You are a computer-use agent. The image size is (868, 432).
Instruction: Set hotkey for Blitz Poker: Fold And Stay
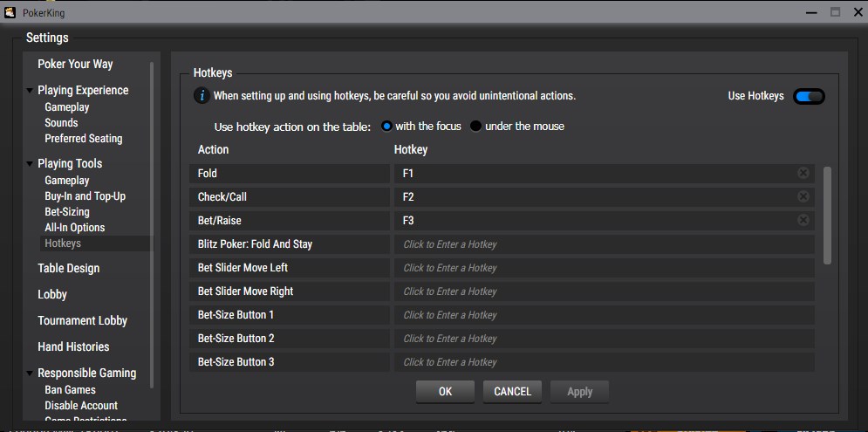click(x=604, y=244)
